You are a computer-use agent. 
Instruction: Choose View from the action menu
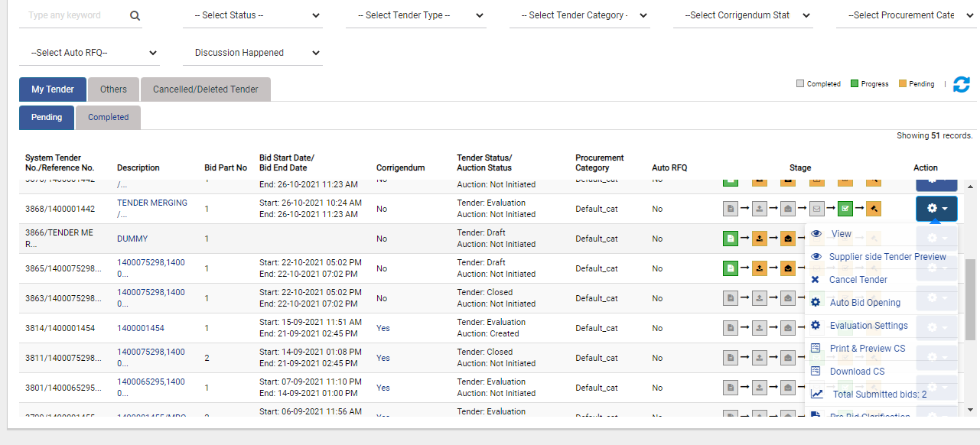841,234
